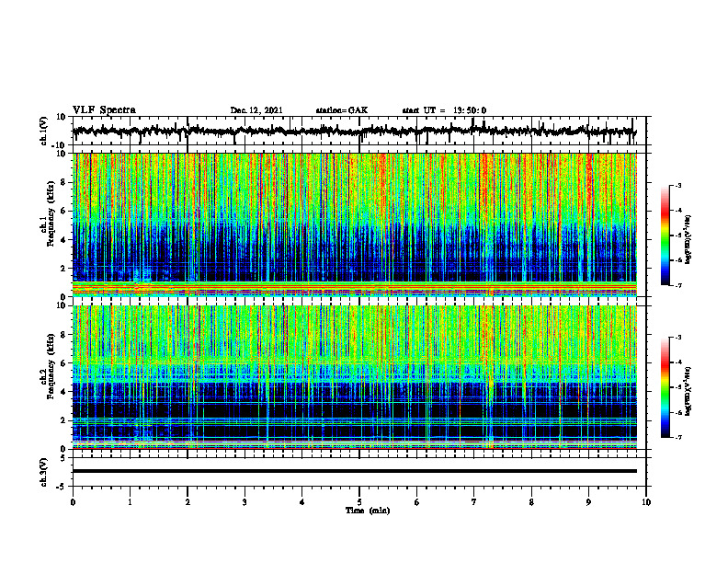Click the ch.1 color scale bar
The height and width of the screenshot is (563, 728).
click(x=665, y=236)
